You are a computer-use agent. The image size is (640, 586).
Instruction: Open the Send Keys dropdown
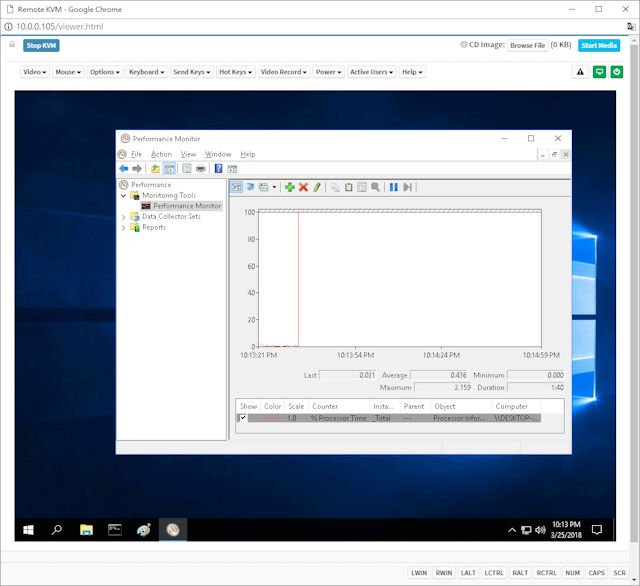[x=191, y=72]
